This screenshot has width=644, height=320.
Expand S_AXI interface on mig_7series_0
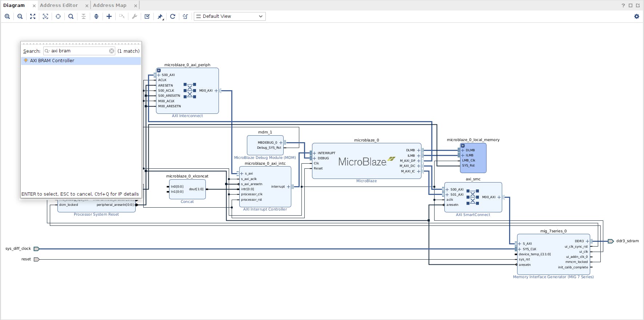520,244
